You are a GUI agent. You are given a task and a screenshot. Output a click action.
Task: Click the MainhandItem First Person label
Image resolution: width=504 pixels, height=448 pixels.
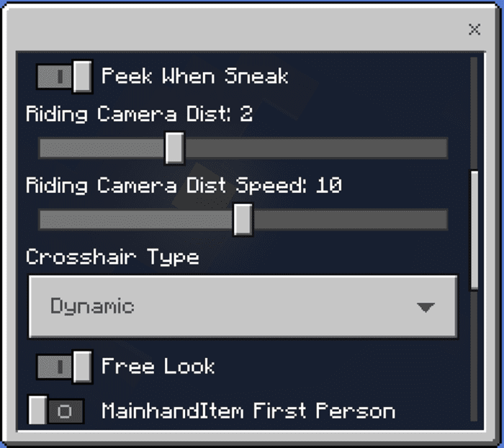point(248,411)
